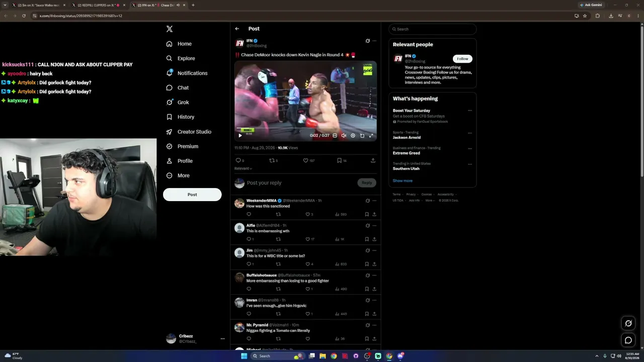Open the Southern Utah trending topic
The width and height of the screenshot is (644, 362).
point(406,168)
